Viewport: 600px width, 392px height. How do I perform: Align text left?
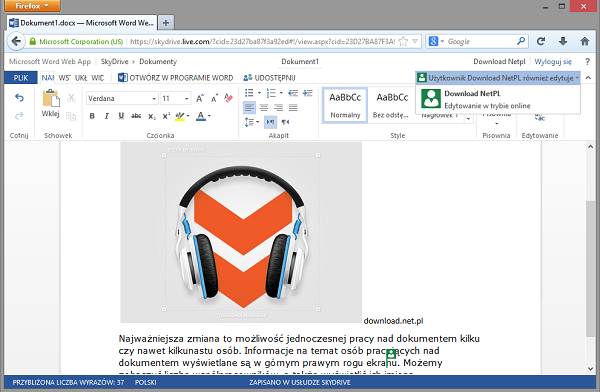click(249, 108)
